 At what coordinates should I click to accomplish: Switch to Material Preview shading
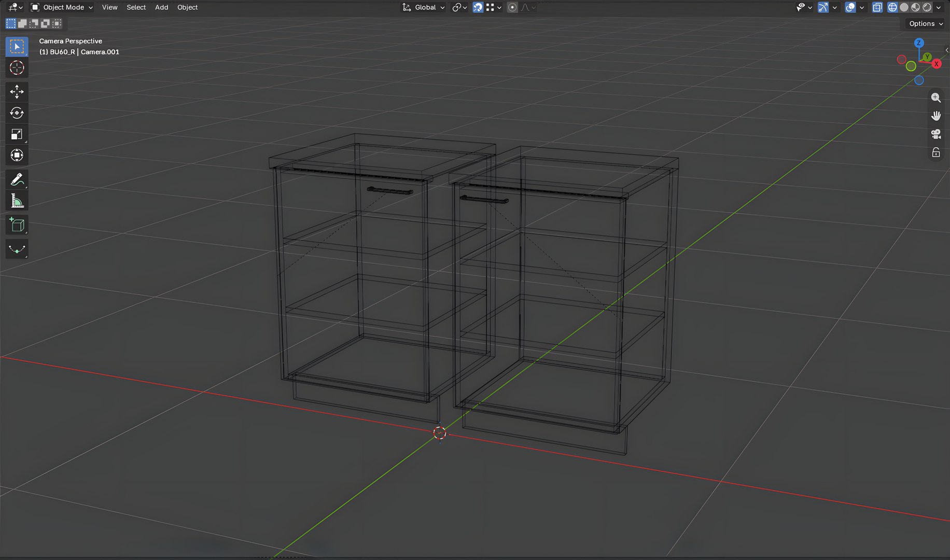pyautogui.click(x=915, y=7)
